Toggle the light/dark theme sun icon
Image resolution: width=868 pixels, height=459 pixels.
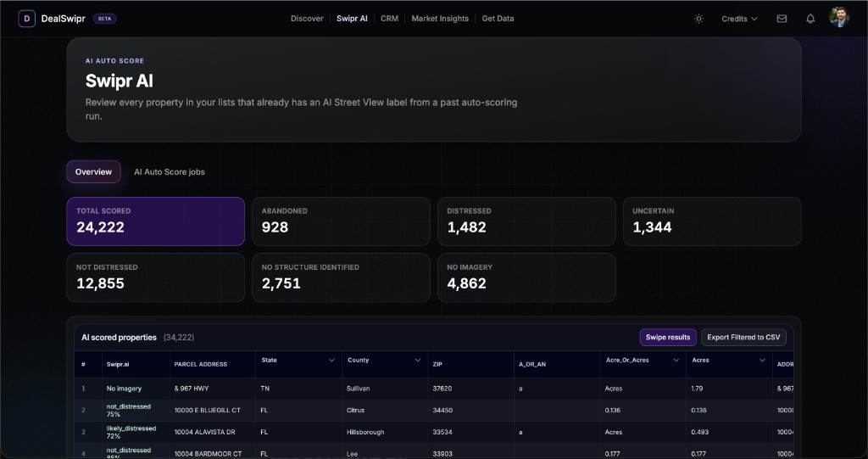click(698, 19)
